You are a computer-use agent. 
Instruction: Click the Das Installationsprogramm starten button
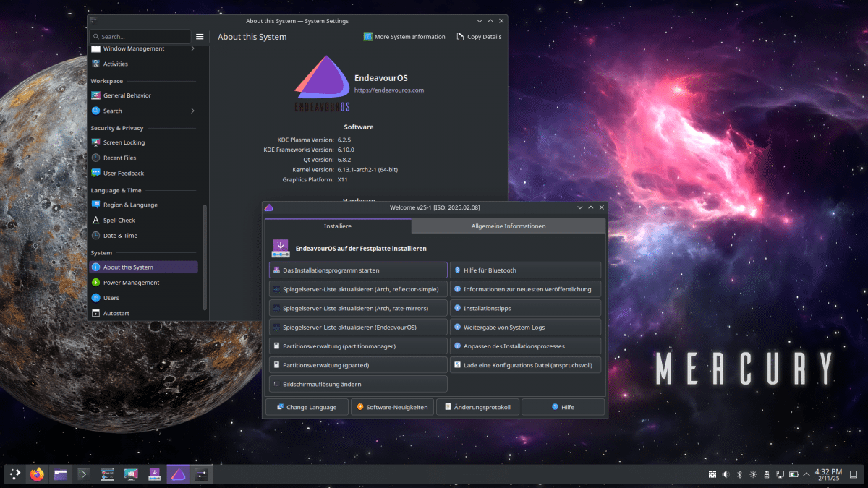(x=358, y=270)
